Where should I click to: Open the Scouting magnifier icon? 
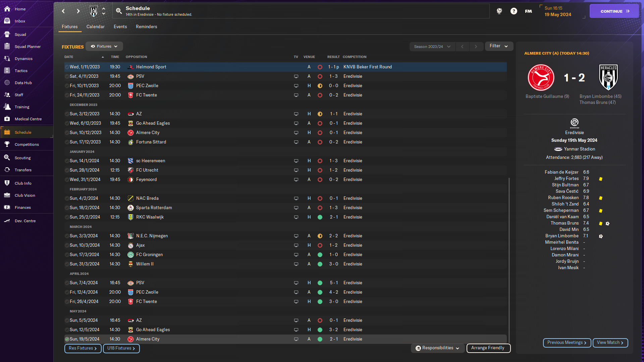point(7,158)
